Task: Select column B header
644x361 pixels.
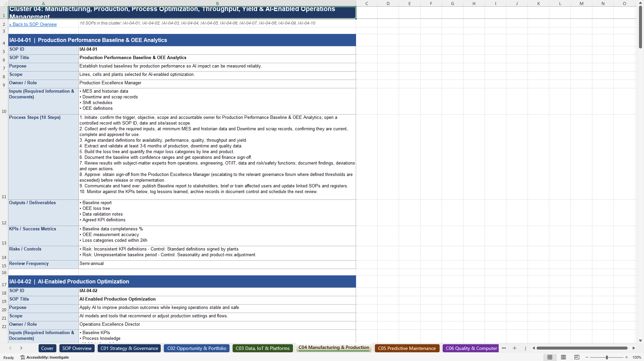Action: click(217, 3)
